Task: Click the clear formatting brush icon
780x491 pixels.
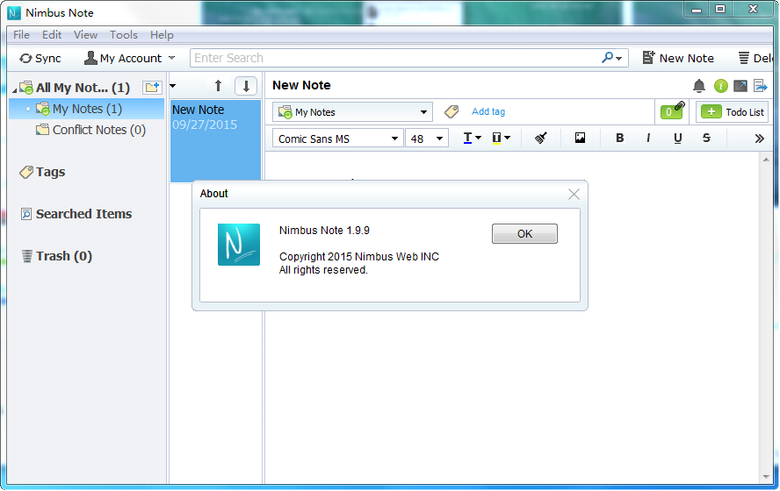Action: coord(541,138)
